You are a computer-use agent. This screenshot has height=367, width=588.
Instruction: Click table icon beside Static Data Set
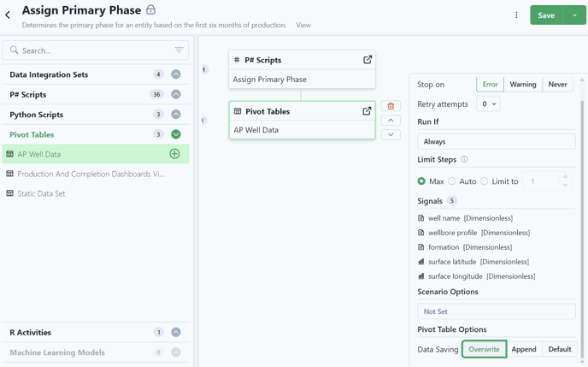(x=9, y=193)
